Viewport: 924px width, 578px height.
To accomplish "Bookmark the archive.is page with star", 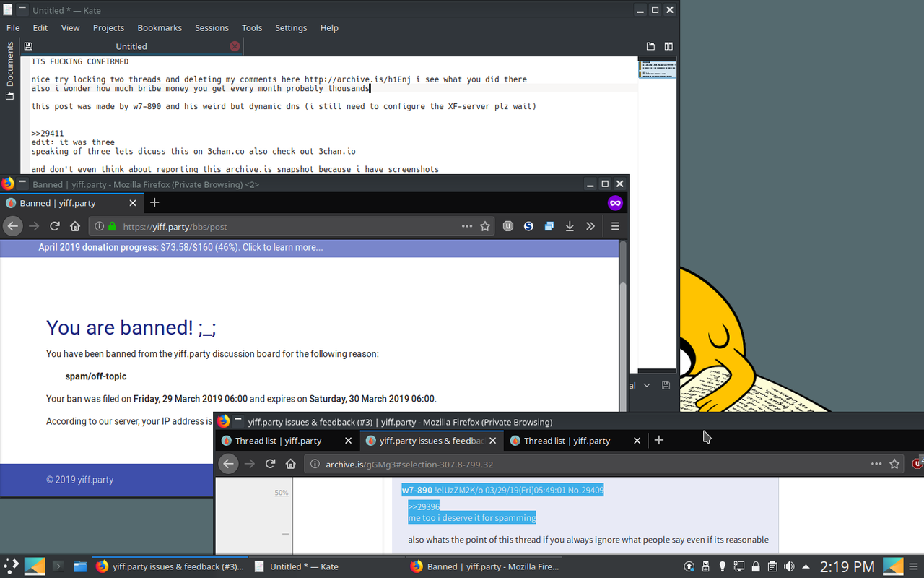I will click(x=894, y=464).
